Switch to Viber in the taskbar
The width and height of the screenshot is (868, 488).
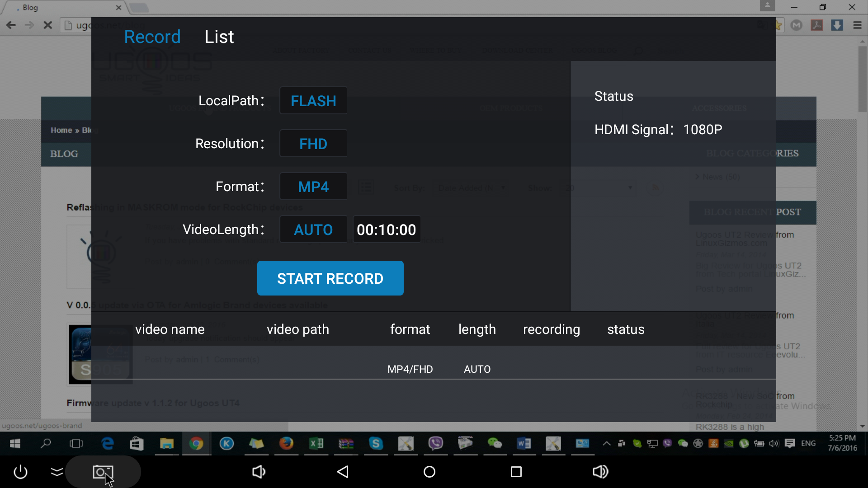click(x=435, y=444)
